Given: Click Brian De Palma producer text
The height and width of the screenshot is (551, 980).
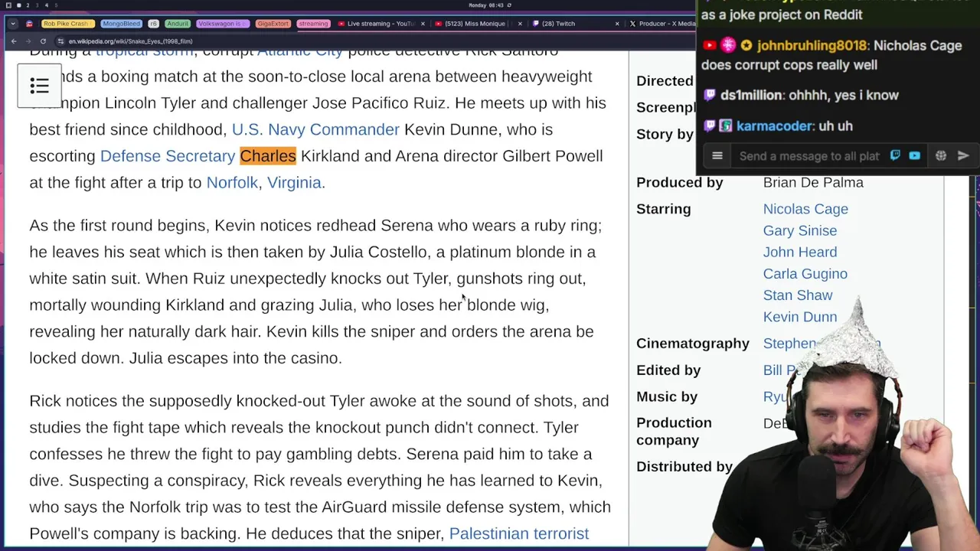Looking at the screenshot, I should 813,182.
